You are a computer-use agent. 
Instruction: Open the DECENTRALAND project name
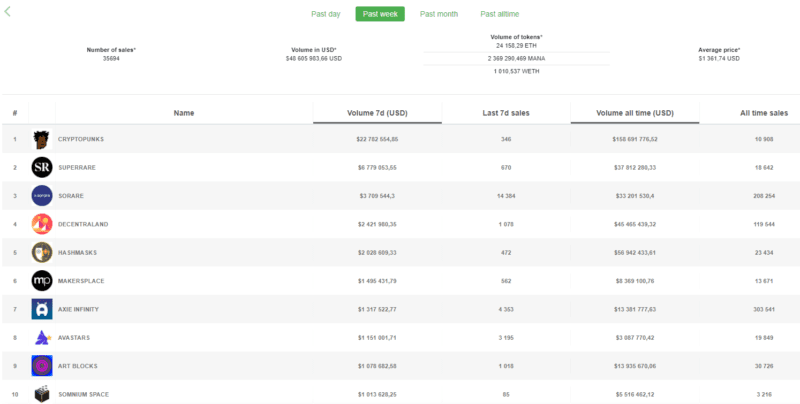point(83,224)
